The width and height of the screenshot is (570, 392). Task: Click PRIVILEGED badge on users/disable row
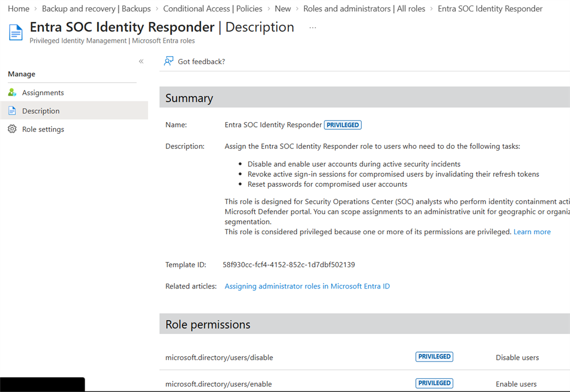pos(434,356)
